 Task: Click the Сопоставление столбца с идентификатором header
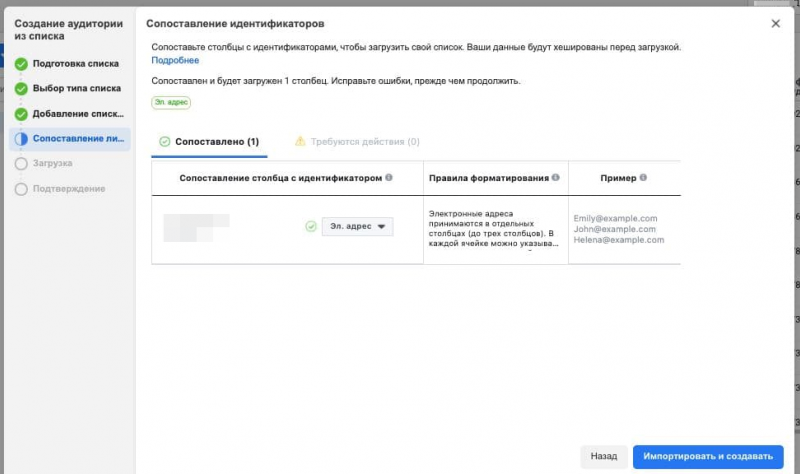(281, 178)
